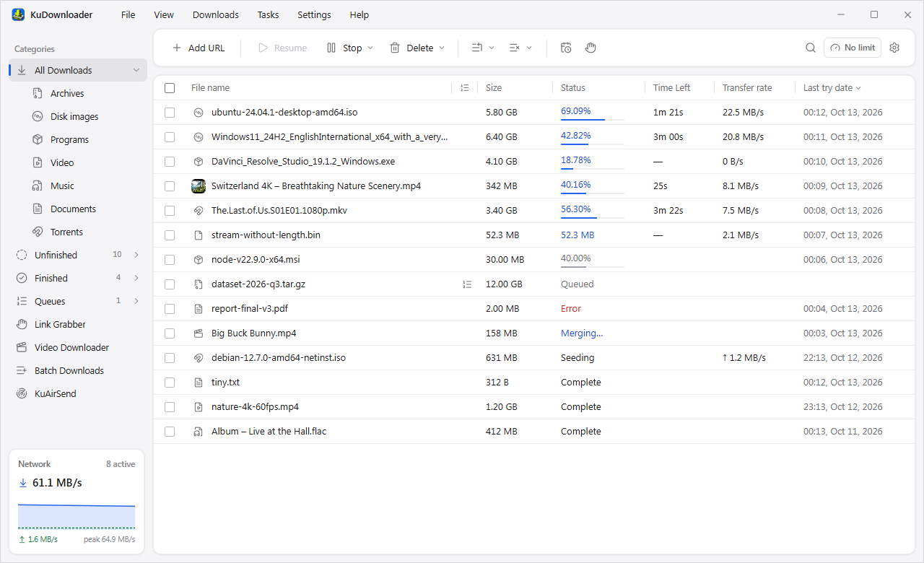Image resolution: width=924 pixels, height=563 pixels.
Task: Check the box for The.Last.of.Us.S01E01.1080p.mkv
Action: click(170, 211)
